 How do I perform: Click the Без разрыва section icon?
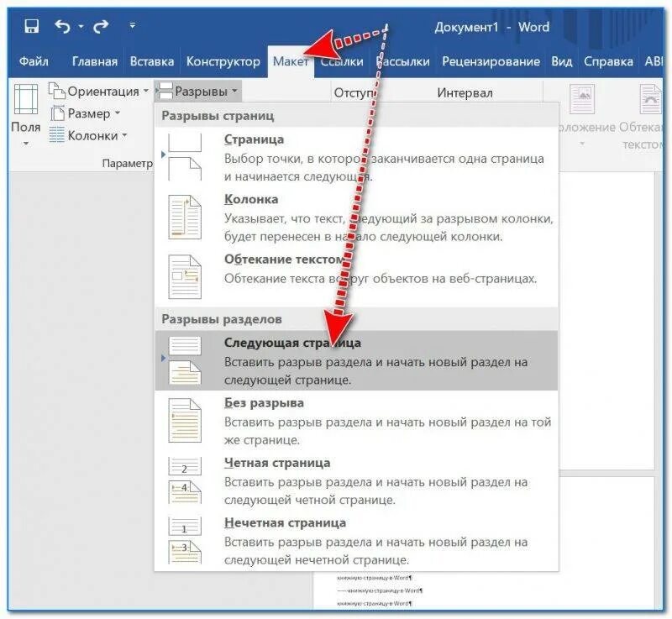point(185,421)
